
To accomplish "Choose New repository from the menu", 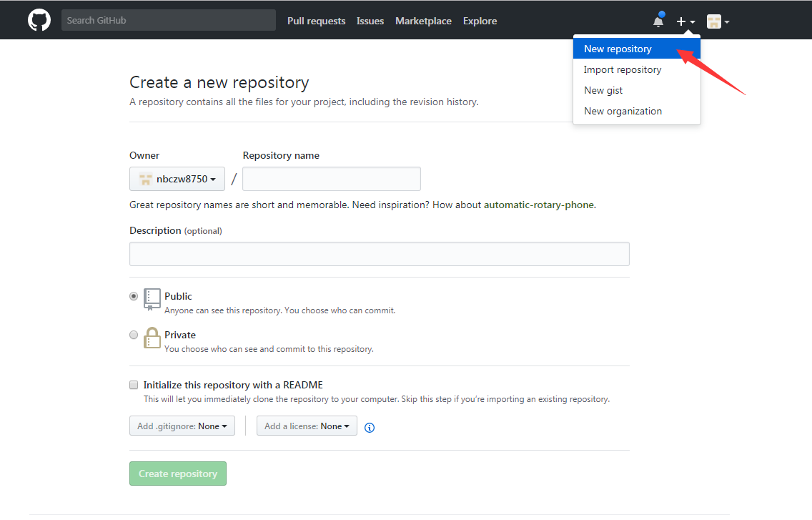I will pyautogui.click(x=636, y=49).
